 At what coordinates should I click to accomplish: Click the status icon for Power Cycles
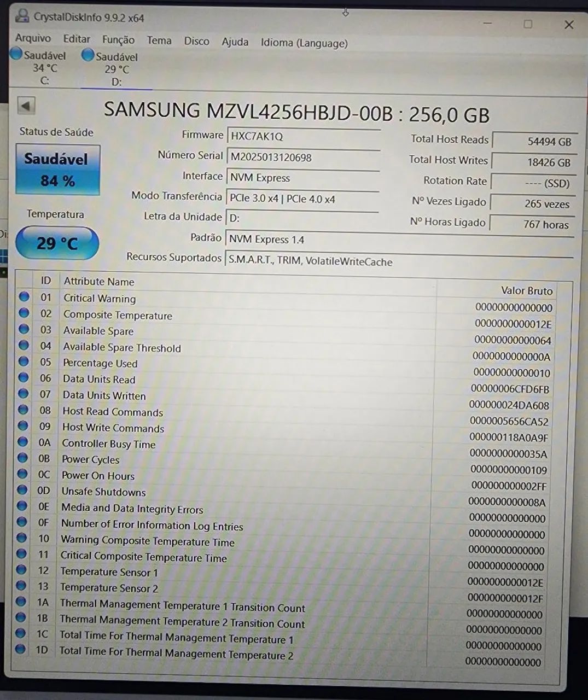coord(22,457)
